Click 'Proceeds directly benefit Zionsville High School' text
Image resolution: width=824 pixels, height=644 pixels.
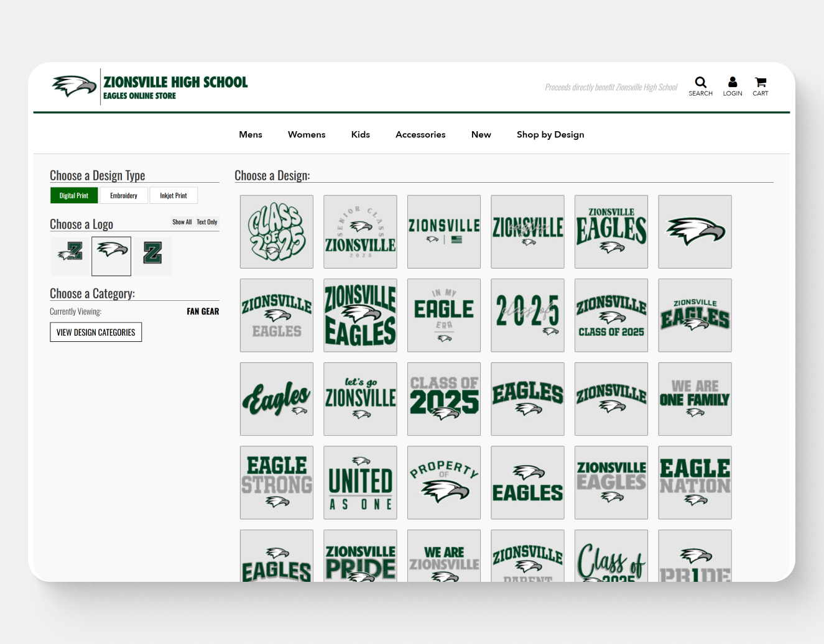coord(611,87)
